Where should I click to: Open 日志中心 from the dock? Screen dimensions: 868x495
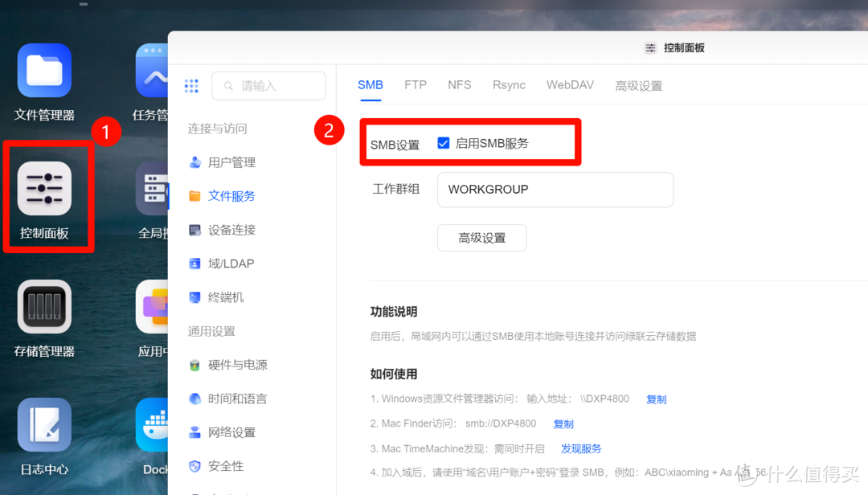[x=44, y=424]
